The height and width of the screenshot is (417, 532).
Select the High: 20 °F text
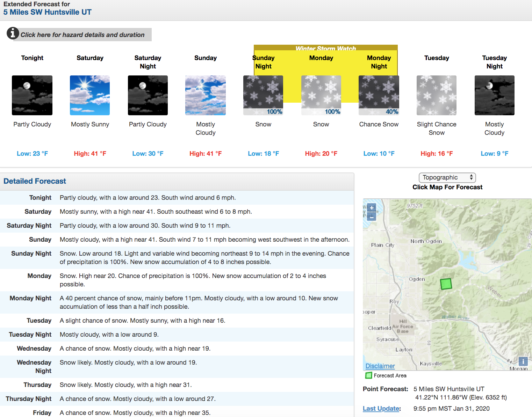[x=321, y=154]
